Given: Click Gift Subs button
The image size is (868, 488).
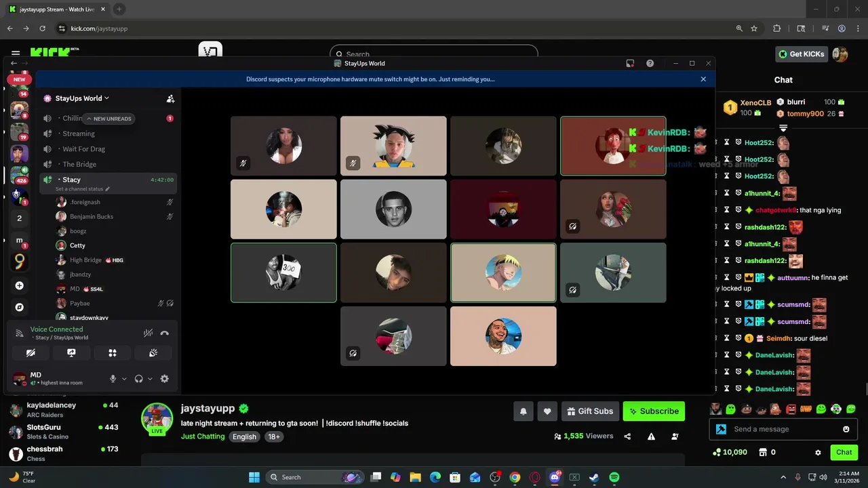Looking at the screenshot, I should click(x=590, y=411).
